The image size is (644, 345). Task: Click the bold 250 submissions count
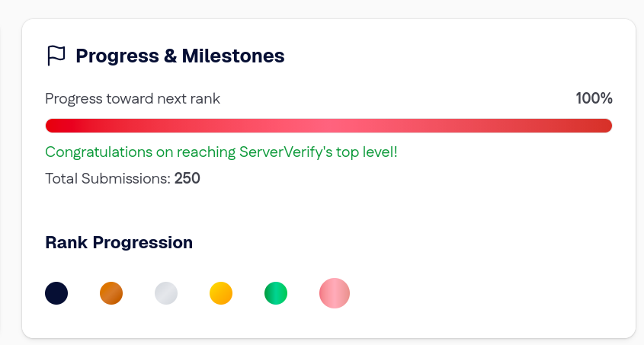(x=187, y=178)
